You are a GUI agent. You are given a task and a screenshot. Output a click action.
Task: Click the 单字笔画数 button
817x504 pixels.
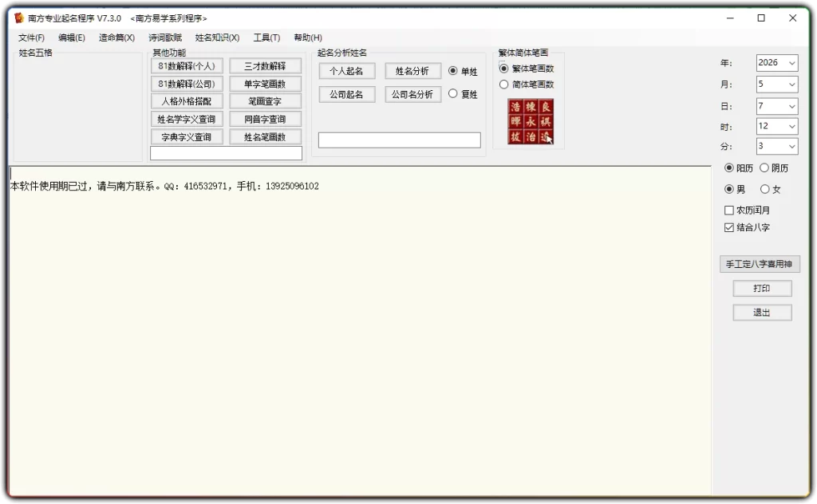(265, 84)
